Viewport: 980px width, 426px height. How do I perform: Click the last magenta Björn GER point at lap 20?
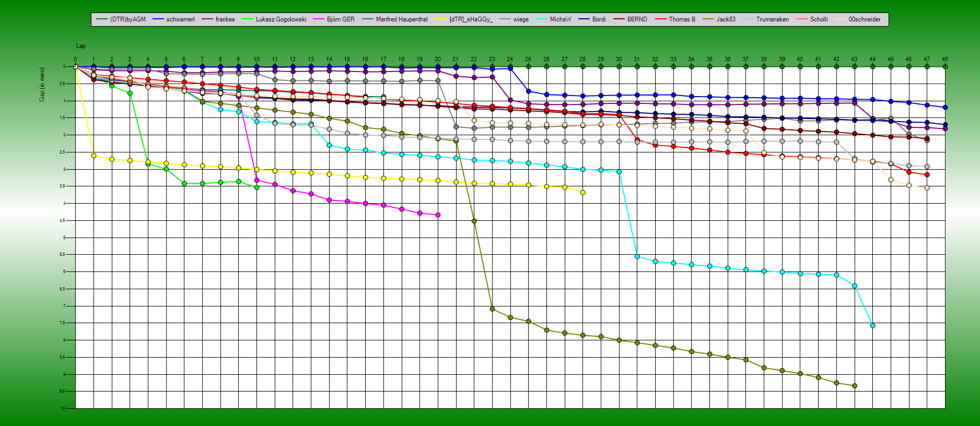(438, 215)
